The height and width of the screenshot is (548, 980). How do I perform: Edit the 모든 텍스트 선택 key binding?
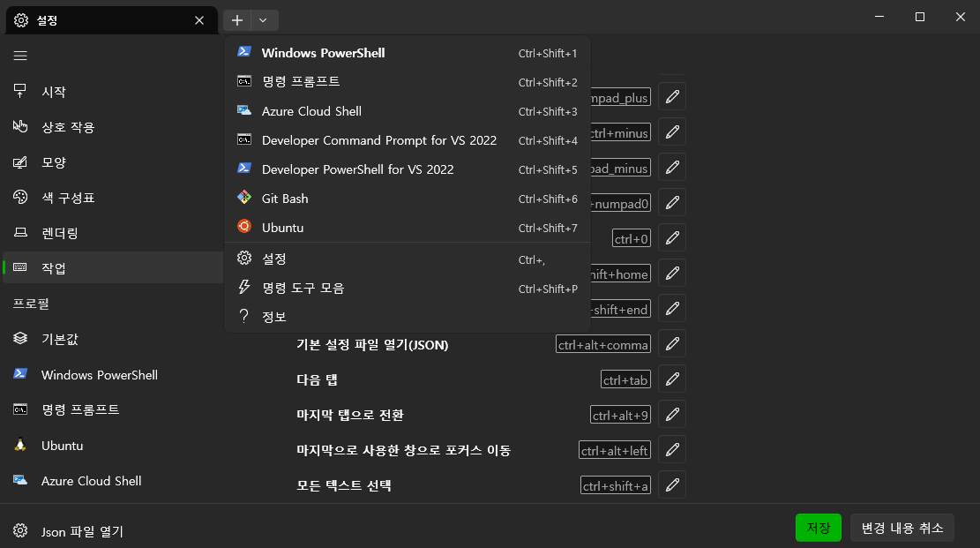(672, 484)
